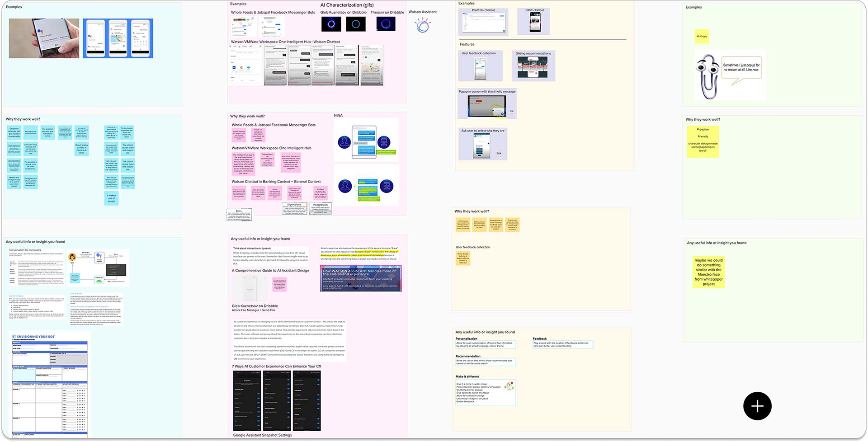Click the link beside the popup-in-corner screenshot
The width and height of the screenshot is (868, 442).
tap(512, 111)
